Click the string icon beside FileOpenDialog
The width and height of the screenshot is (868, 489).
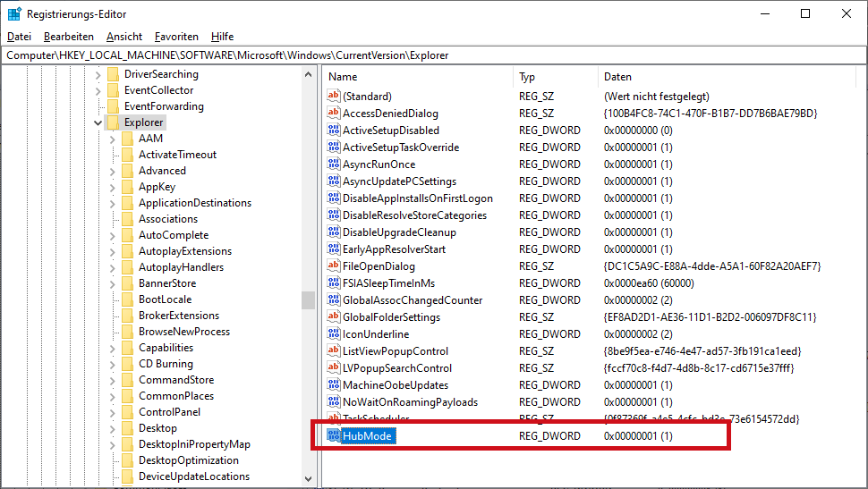333,266
